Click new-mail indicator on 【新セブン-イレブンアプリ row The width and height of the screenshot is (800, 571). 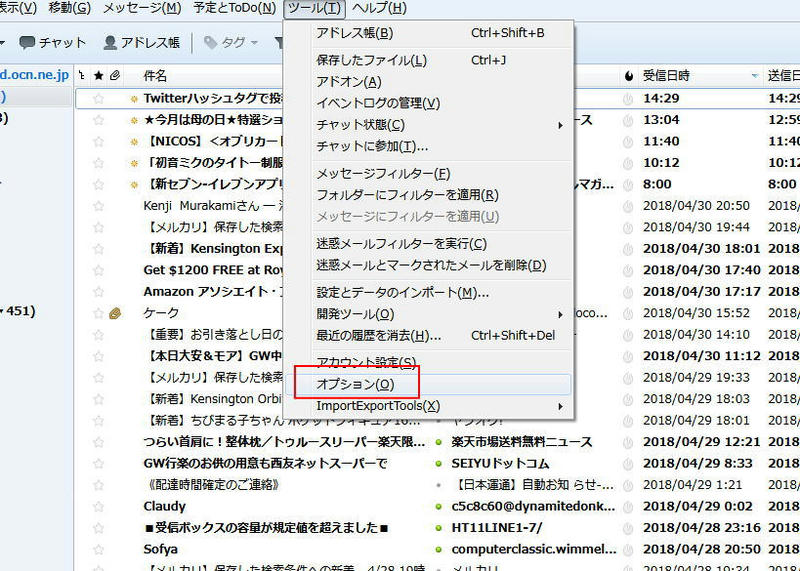tap(134, 184)
